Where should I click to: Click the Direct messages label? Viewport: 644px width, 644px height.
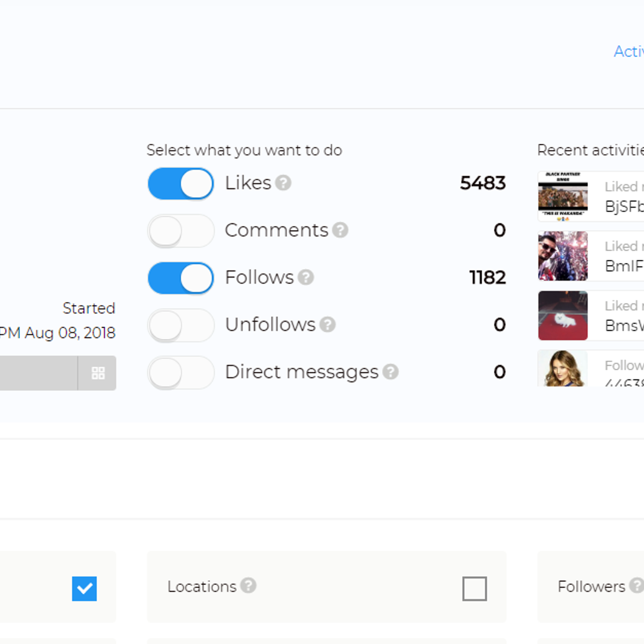(302, 372)
